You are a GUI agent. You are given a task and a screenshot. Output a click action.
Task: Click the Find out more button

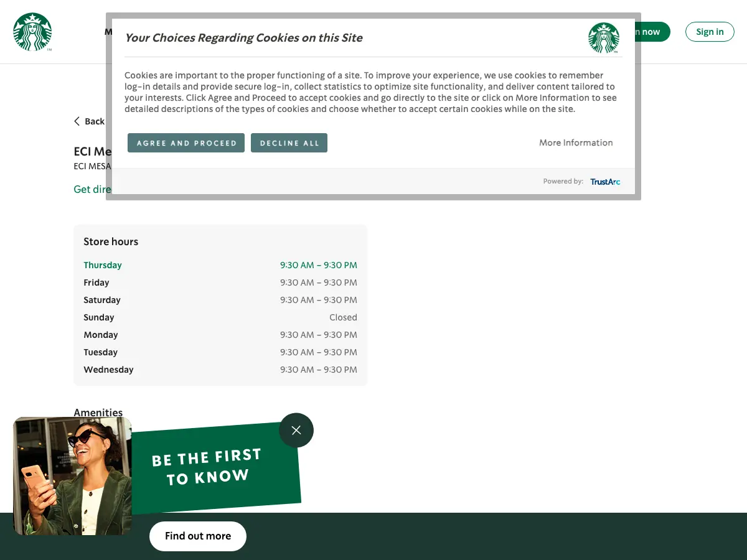tap(198, 536)
